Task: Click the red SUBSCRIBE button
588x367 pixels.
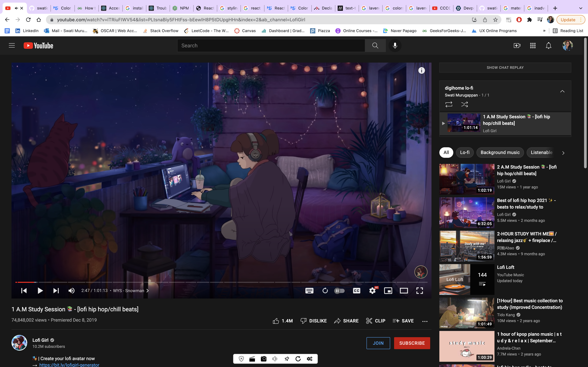Action: (x=412, y=343)
